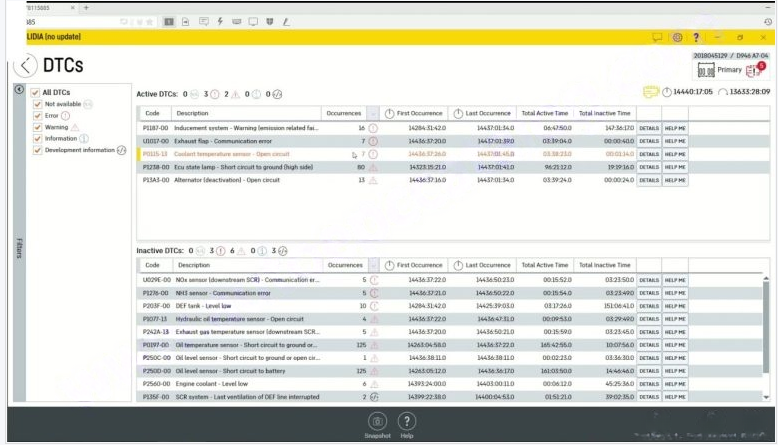Viewport: 778px width, 445px height.
Task: Select the P0115-13 coolant temperature sensor row
Action: point(387,154)
